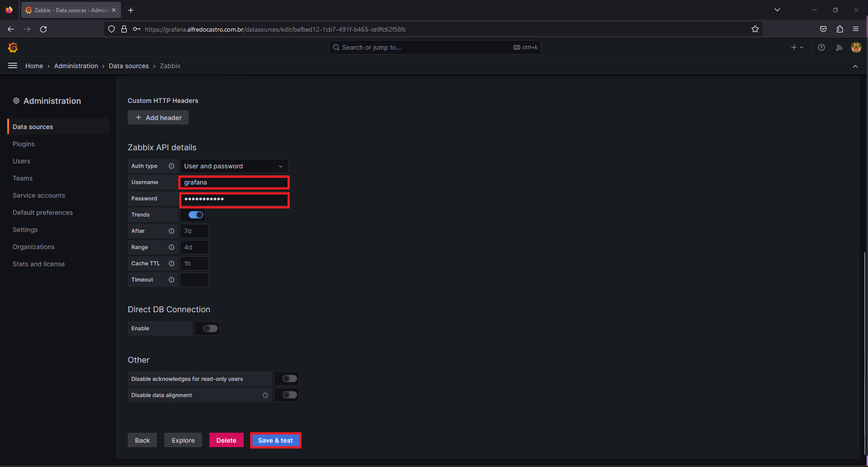
Task: Focus the After input field
Action: 195,231
